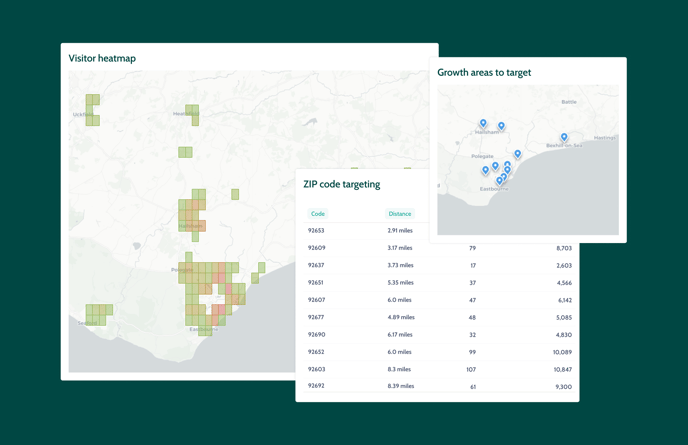688x445 pixels.
Task: Select the pin right of the Hailsham label
Action: click(501, 126)
